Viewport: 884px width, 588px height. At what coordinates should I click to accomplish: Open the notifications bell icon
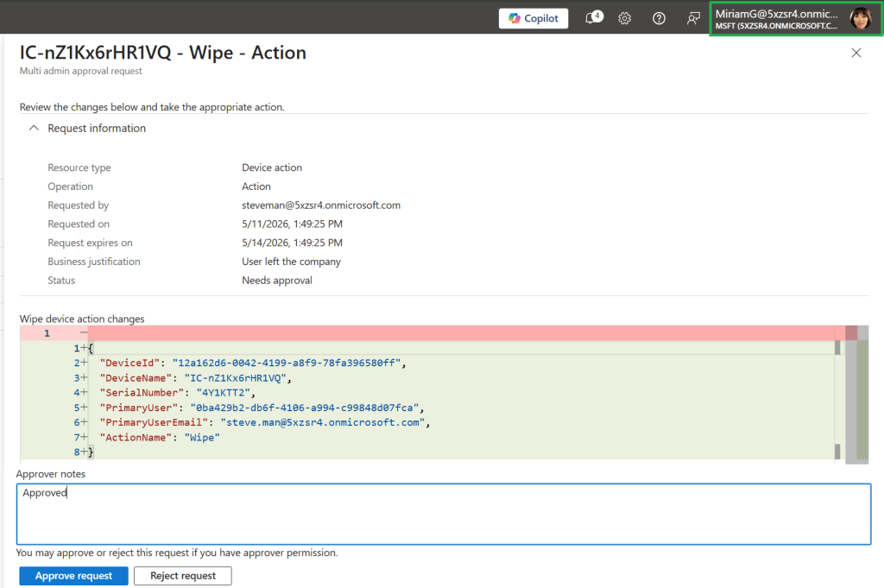point(593,18)
